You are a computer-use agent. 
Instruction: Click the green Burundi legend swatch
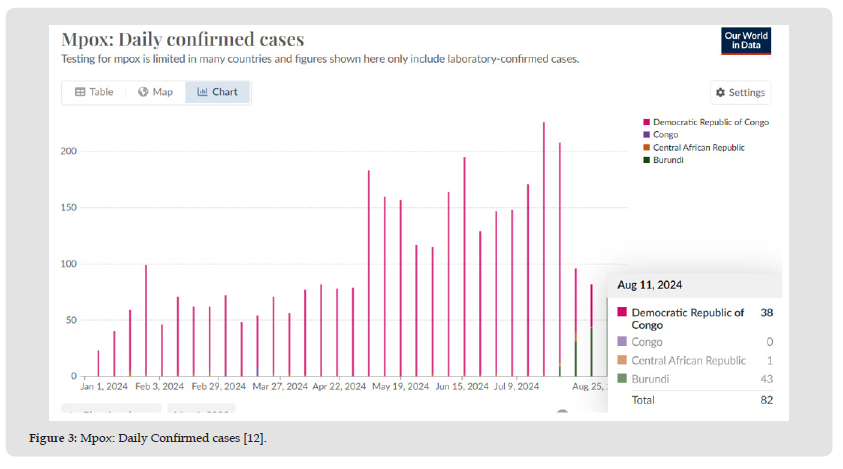point(646,160)
